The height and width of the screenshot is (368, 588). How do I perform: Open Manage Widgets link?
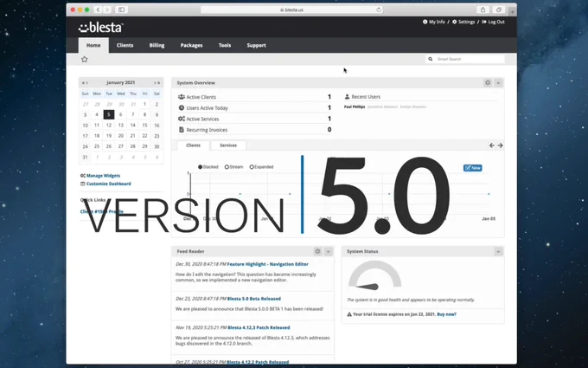pos(103,176)
